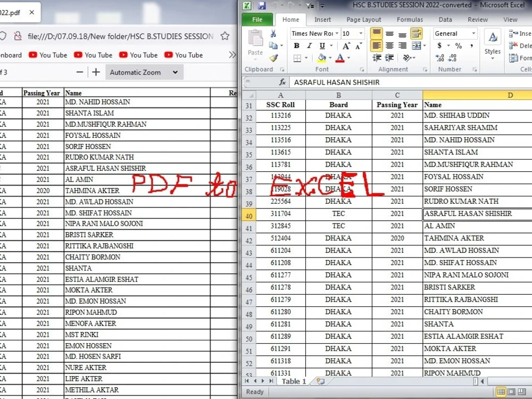Go to last sheet navigation arrow
The height and width of the screenshot is (399, 532).
[x=271, y=381]
